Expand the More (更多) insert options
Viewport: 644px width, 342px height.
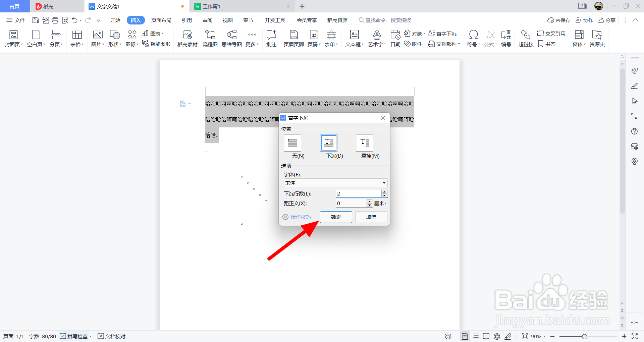(252, 39)
